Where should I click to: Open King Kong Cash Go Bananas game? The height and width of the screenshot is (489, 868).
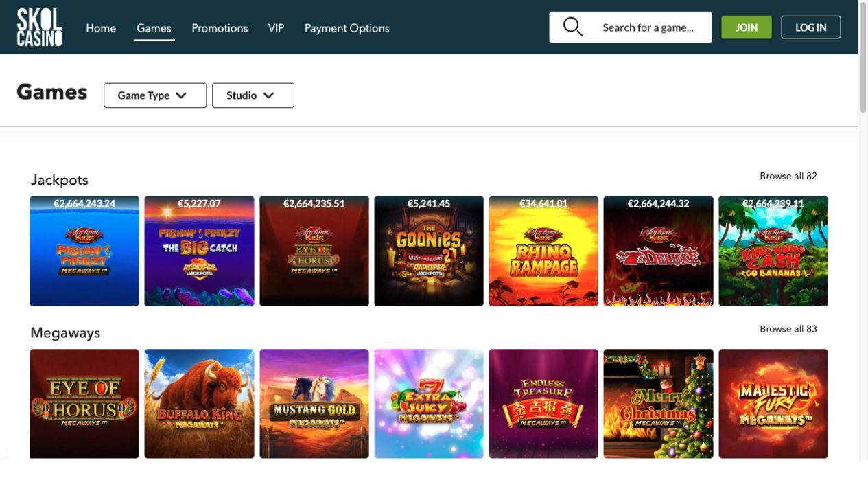(773, 251)
